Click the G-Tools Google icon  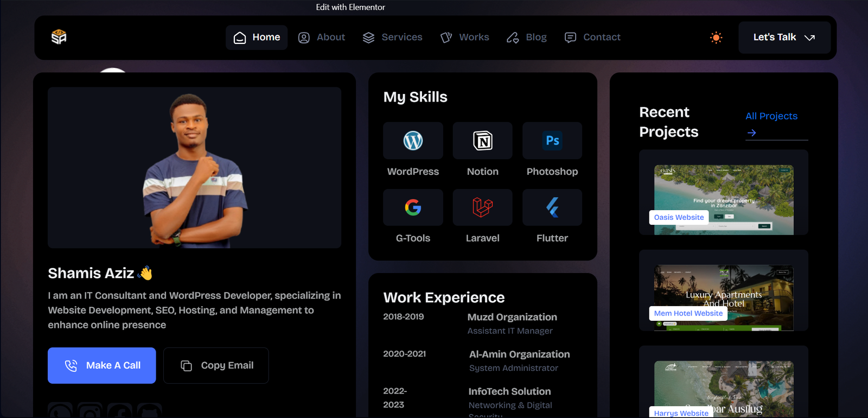coord(413,207)
